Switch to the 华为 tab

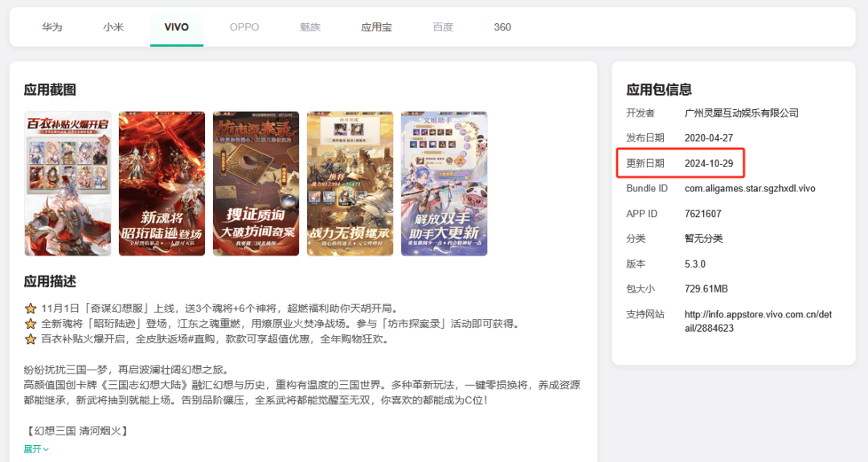(52, 27)
